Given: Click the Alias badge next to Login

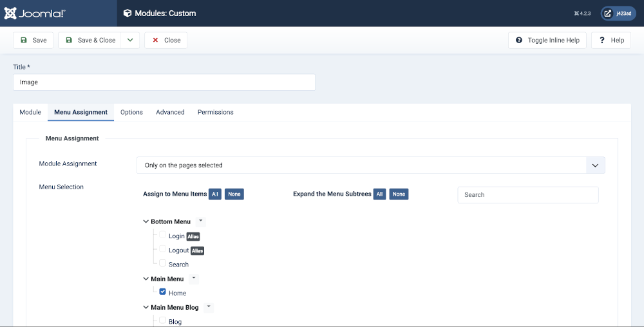Looking at the screenshot, I should [193, 236].
